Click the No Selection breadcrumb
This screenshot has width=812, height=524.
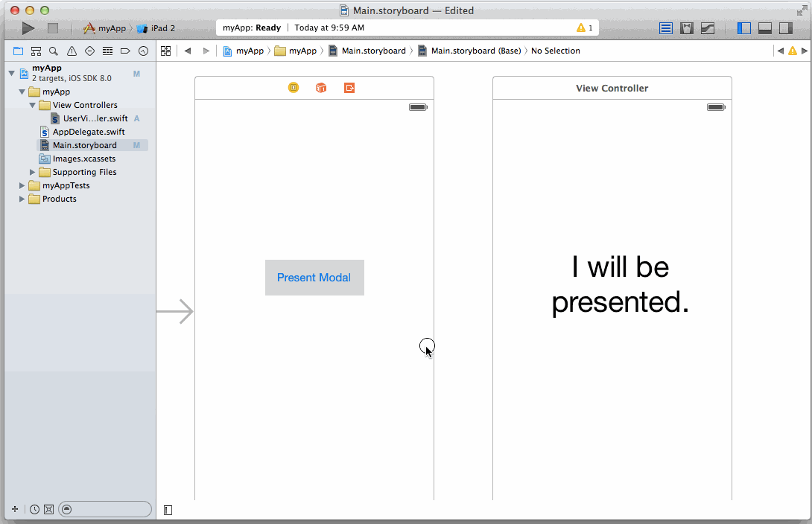click(x=556, y=51)
